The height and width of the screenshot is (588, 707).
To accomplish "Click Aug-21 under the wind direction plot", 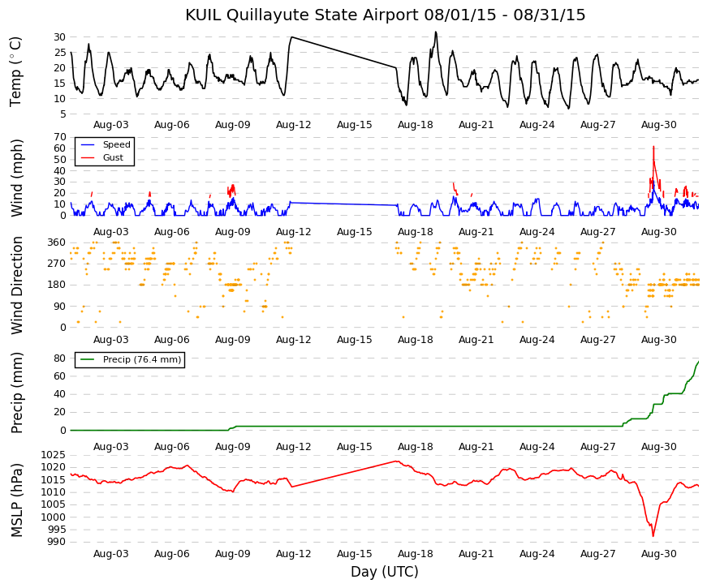I will 476,340.
